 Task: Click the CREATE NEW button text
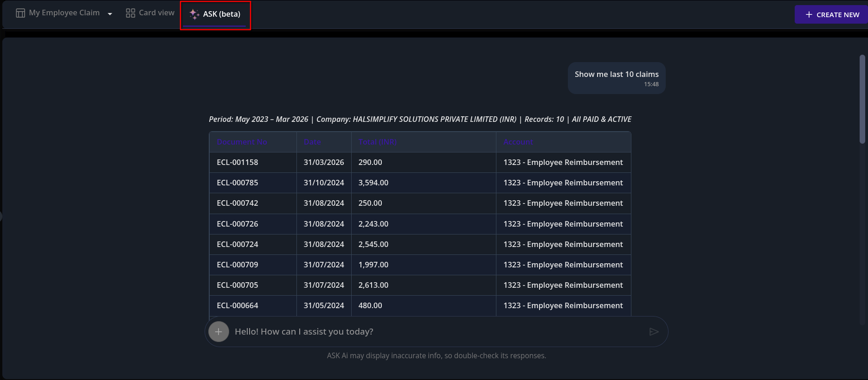(837, 15)
